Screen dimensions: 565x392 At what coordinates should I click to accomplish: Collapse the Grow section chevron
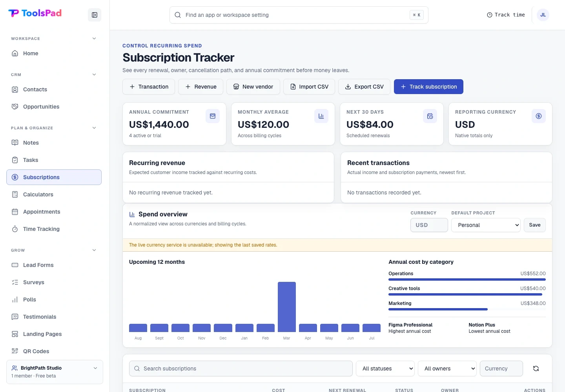(94, 250)
